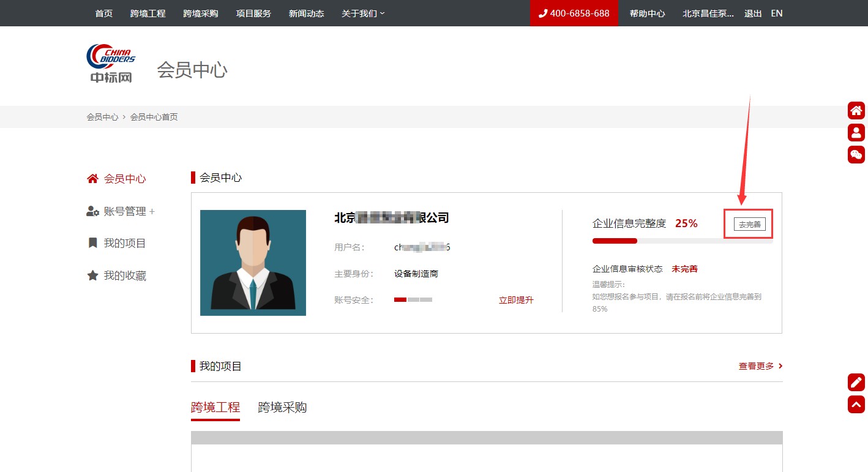The image size is (868, 472).
Task: Expand 账号管理 + submenu in sidebar
Action: tap(129, 211)
